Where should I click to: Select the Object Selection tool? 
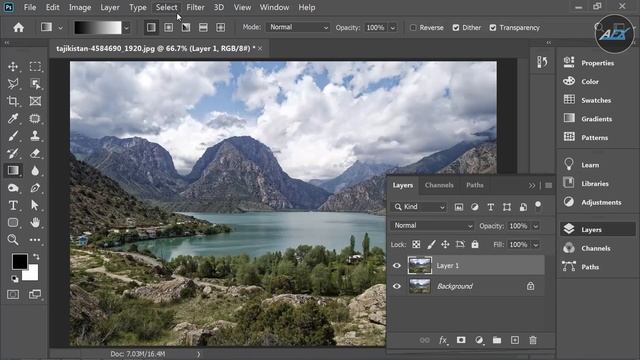point(35,84)
